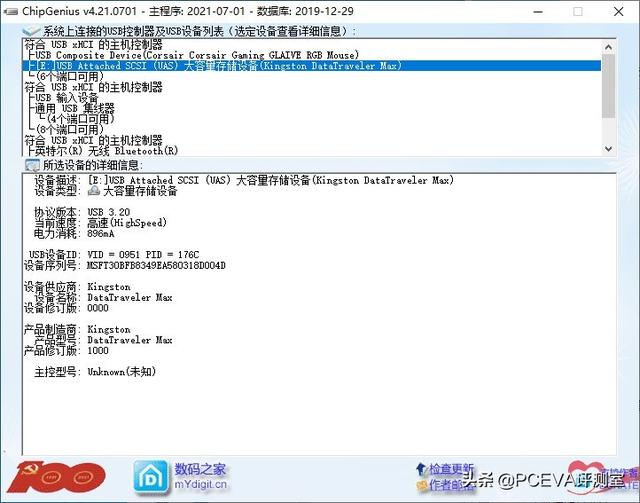
Task: Click the VID = 0951 PID = 176C line
Action: coord(143,254)
